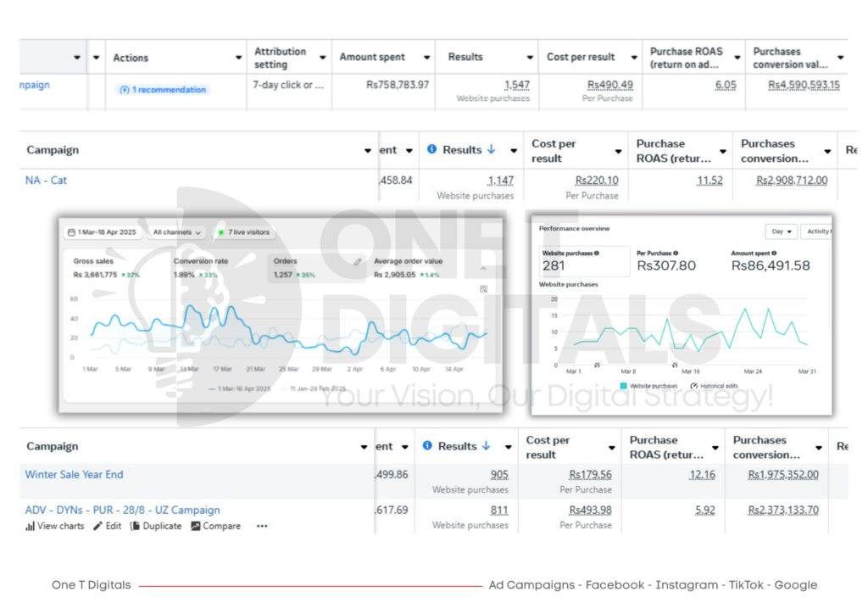Open the All channels dropdown
Image resolution: width=868 pixels, height=614 pixels.
click(177, 232)
